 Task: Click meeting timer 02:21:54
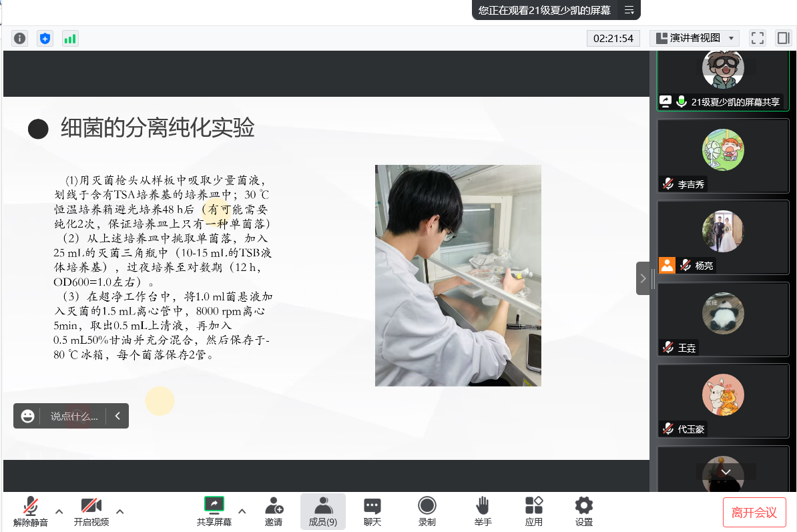613,38
